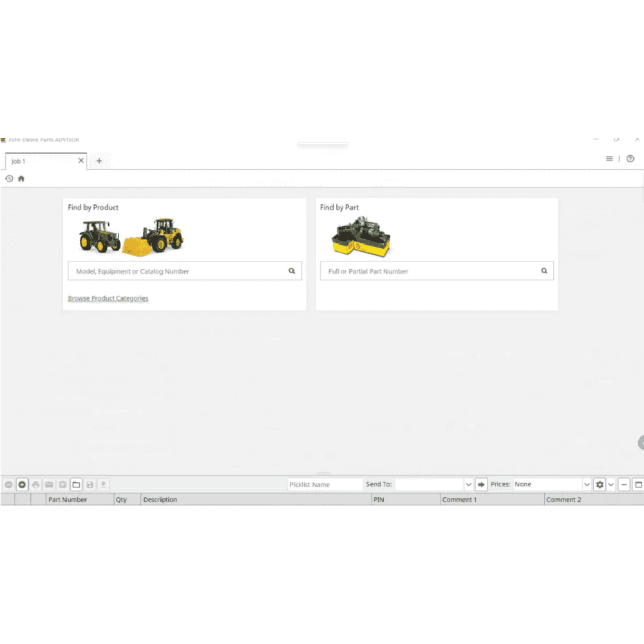Viewport: 644px width, 644px height.
Task: Expand the settings gear dropdown arrow
Action: 611,485
